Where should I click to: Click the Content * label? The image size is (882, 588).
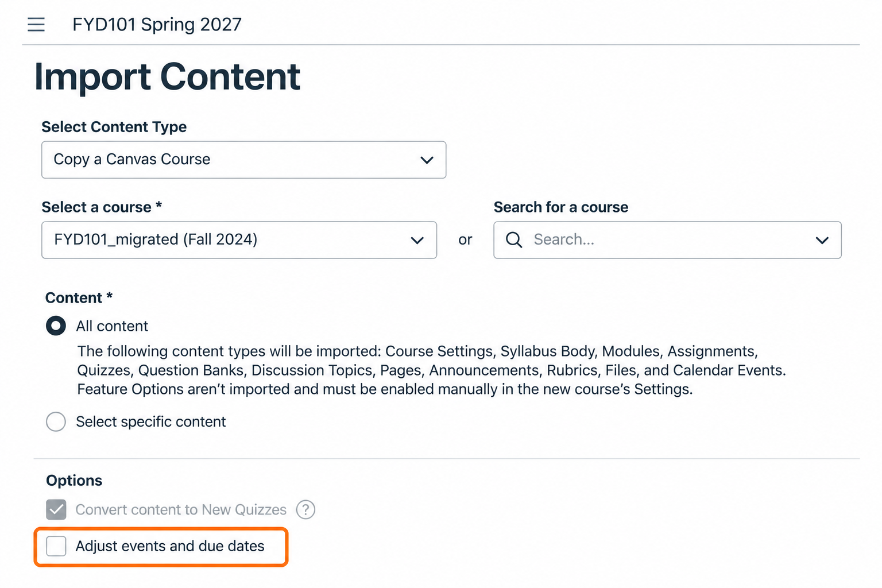click(x=79, y=298)
